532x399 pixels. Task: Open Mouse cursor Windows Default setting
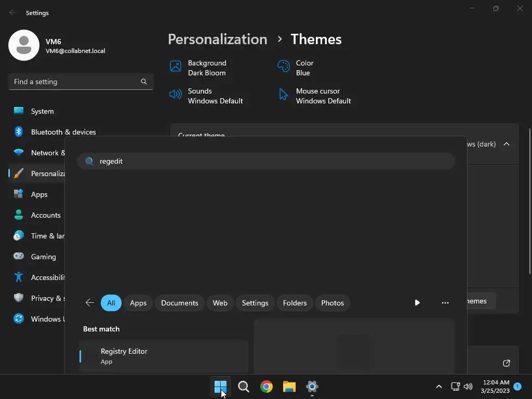click(x=314, y=96)
